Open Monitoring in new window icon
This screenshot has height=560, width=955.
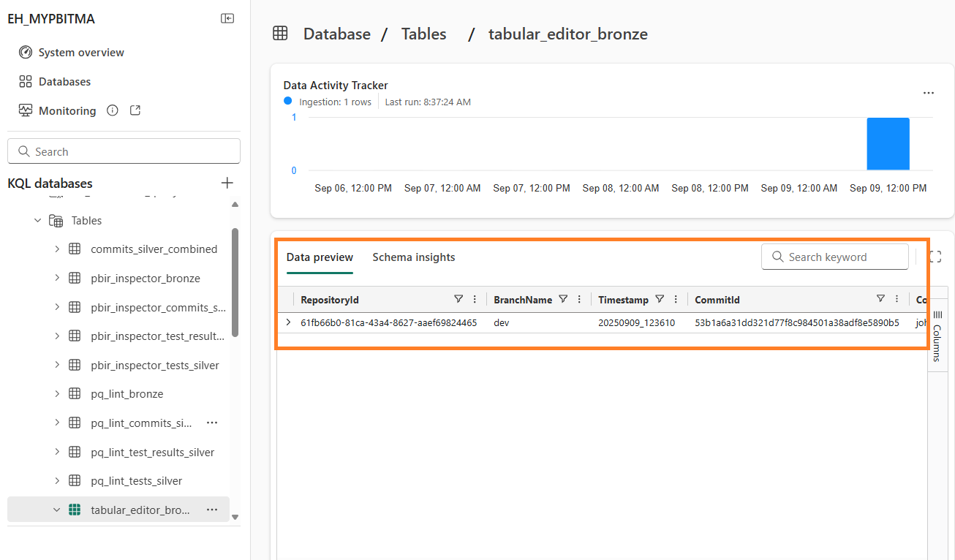point(135,110)
